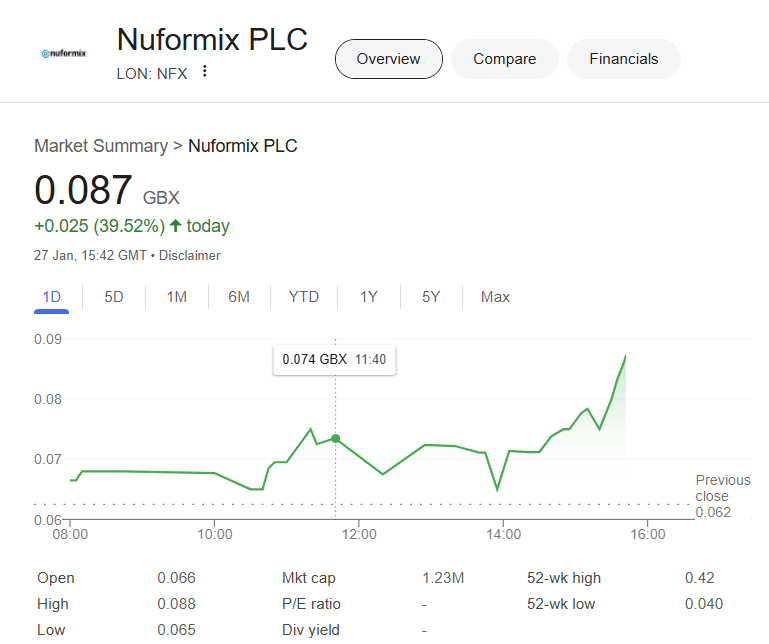Image resolution: width=769 pixels, height=644 pixels.
Task: Click the +0.025 (39.52%) change text
Action: point(100,226)
